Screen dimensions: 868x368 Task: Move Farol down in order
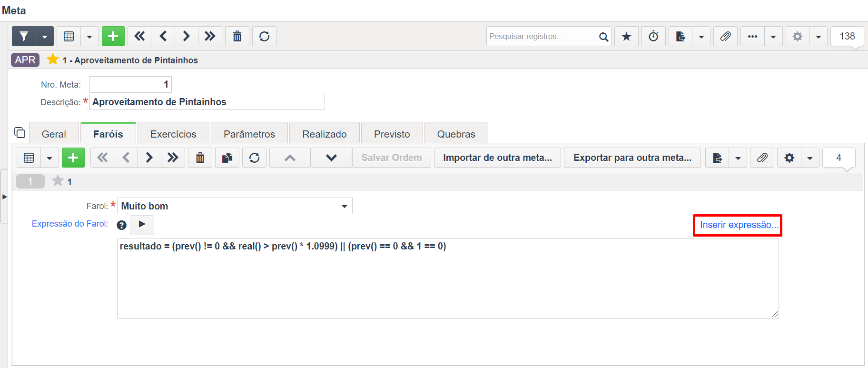tap(332, 158)
